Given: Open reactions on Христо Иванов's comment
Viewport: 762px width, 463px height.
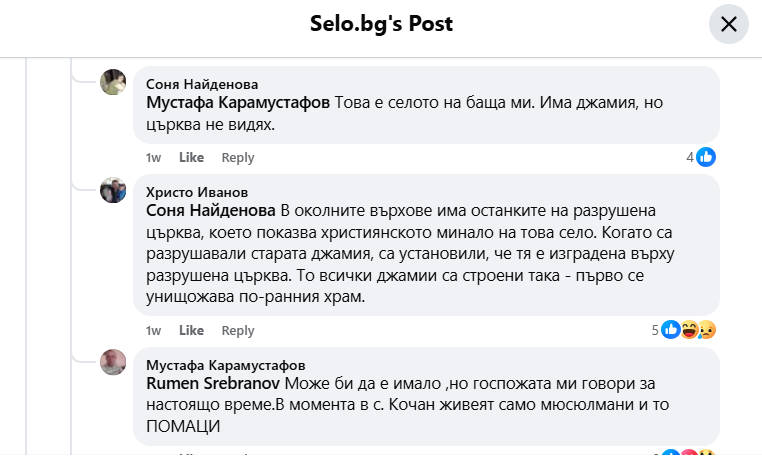Looking at the screenshot, I should (x=689, y=330).
